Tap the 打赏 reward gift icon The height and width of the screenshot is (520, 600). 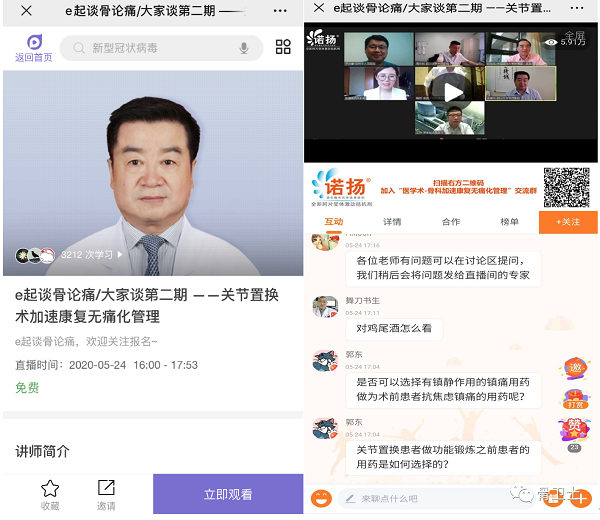(x=574, y=399)
